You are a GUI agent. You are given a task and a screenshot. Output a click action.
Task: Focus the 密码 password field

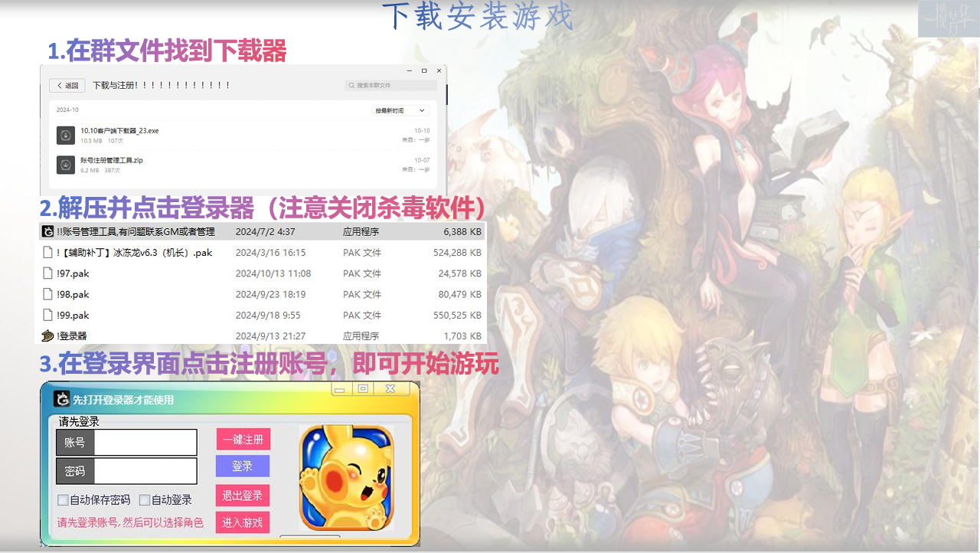tap(145, 471)
